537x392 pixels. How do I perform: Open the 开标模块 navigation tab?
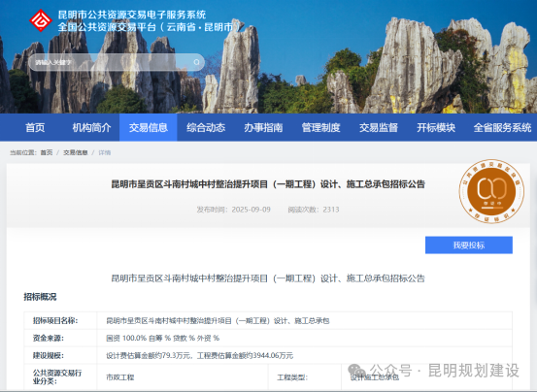(436, 127)
